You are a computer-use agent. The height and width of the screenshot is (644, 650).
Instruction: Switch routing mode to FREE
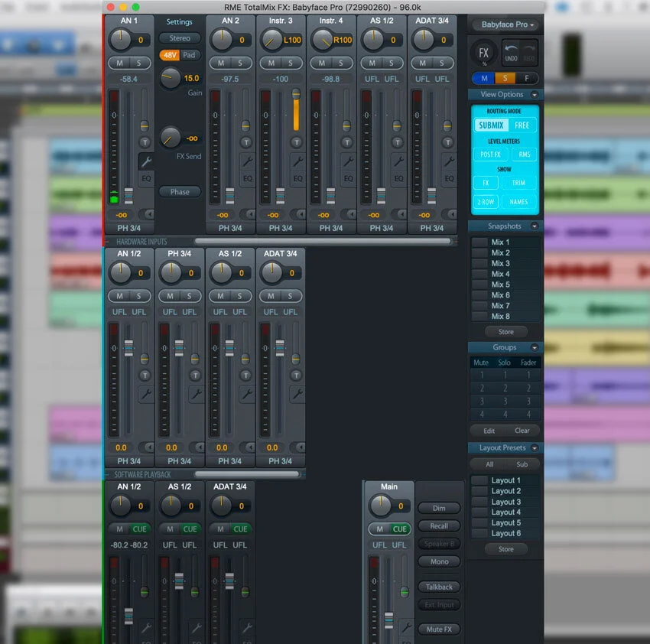(x=523, y=125)
